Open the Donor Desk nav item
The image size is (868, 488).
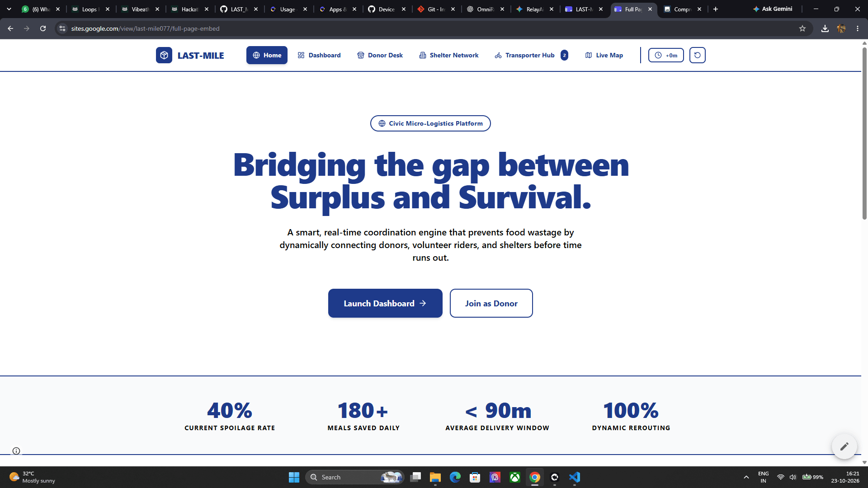[380, 55]
